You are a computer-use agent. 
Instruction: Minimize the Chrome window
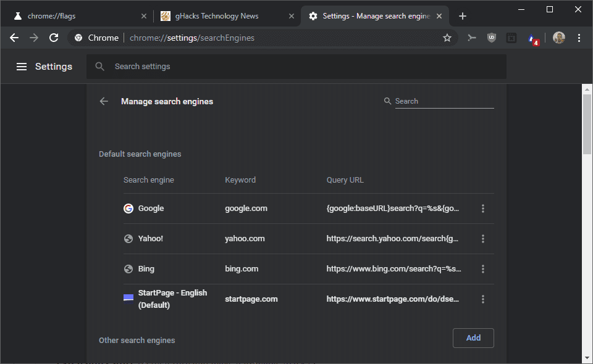tap(521, 9)
